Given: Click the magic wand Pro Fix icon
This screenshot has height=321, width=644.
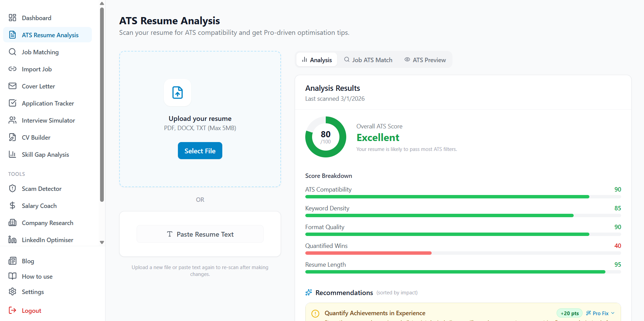Looking at the screenshot, I should click(589, 313).
